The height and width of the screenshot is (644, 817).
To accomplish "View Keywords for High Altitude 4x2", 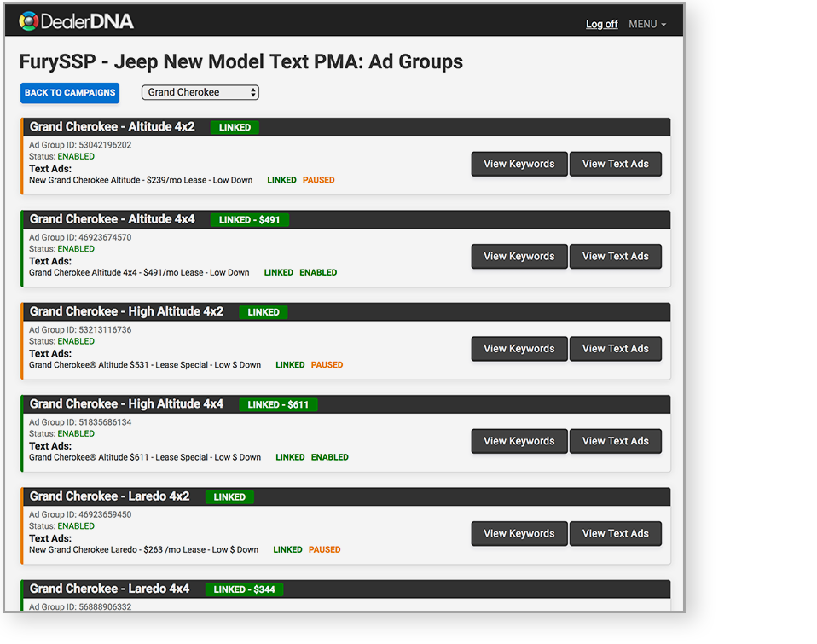I will [519, 349].
